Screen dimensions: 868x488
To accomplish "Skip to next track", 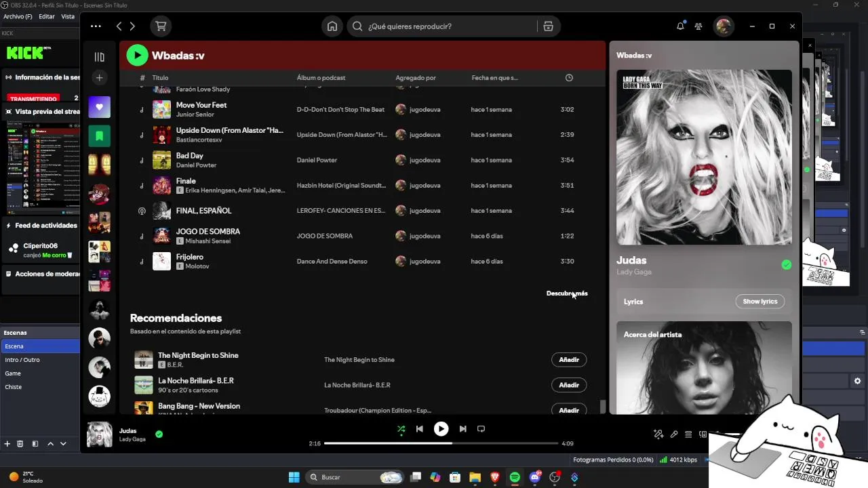I will pos(462,429).
